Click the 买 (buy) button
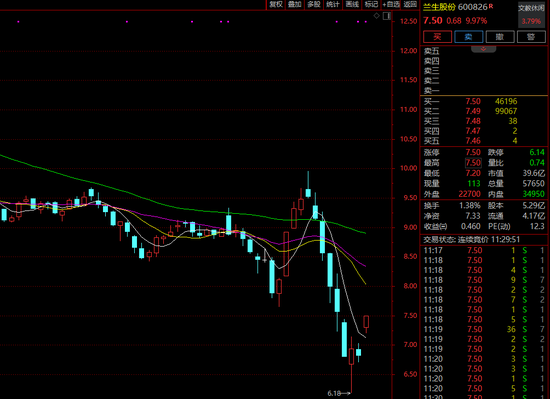Image resolution: width=550 pixels, height=399 pixels. (x=437, y=37)
